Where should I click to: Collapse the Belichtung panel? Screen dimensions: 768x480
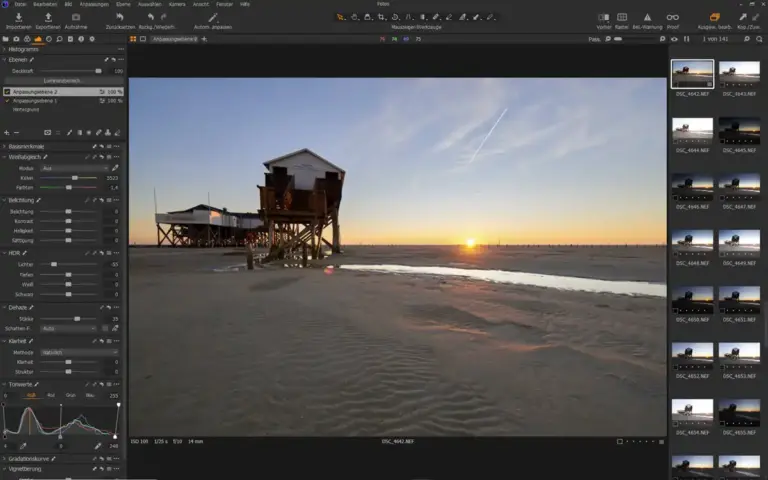(x=4, y=200)
